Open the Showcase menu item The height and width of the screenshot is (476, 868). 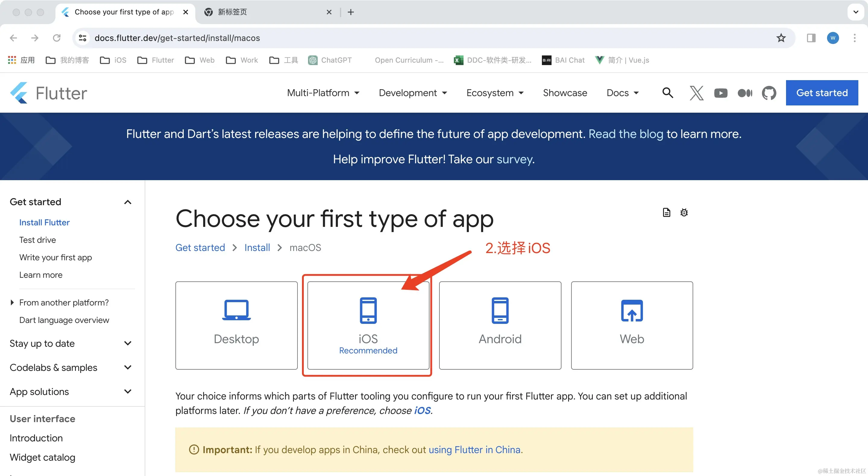pos(565,93)
